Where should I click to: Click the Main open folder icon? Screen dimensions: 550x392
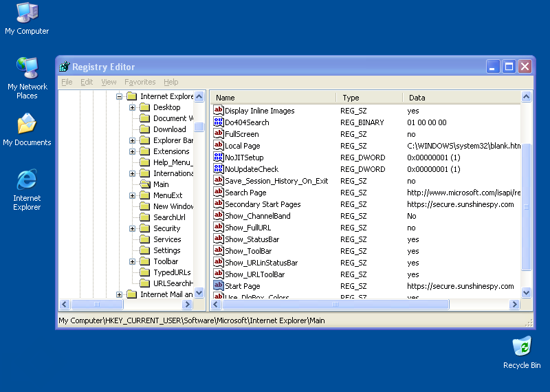tap(145, 184)
